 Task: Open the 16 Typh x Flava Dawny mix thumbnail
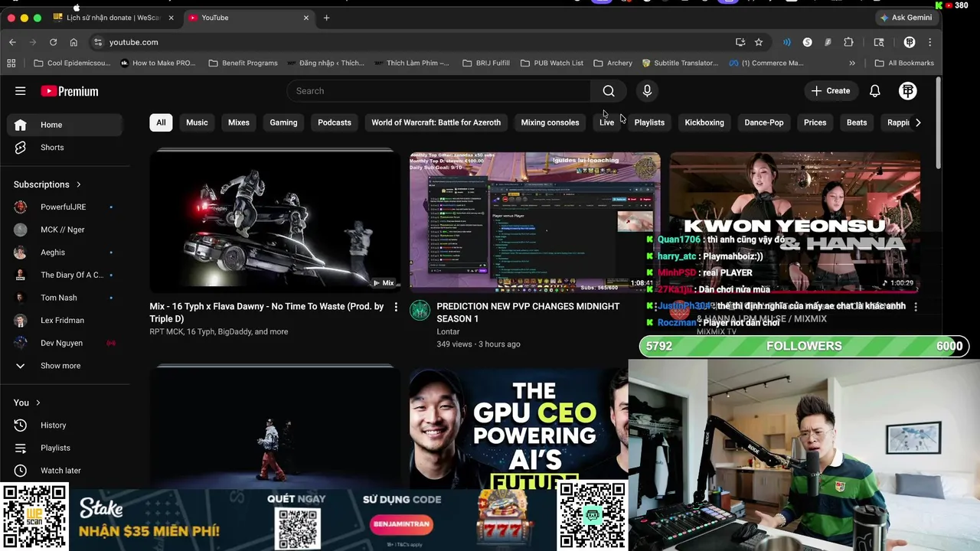[275, 222]
